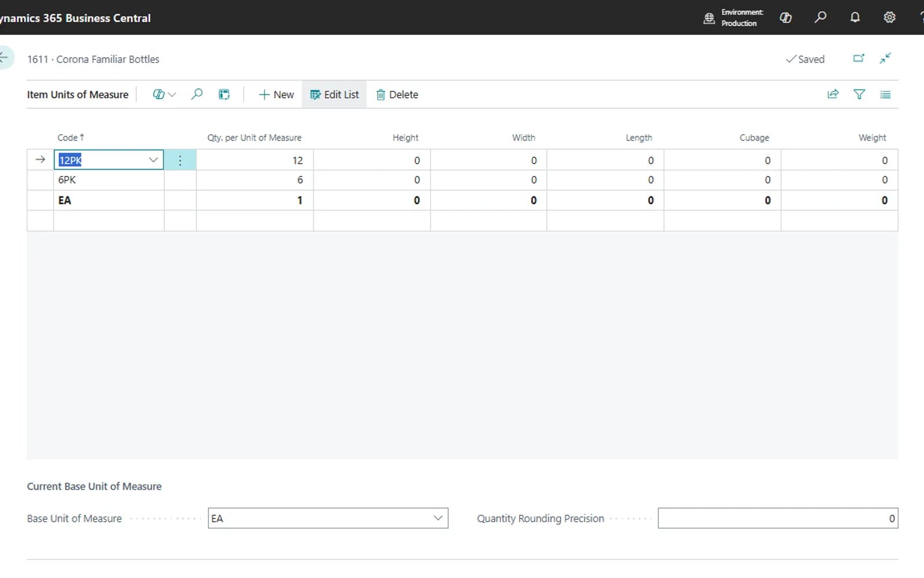This screenshot has width=924, height=578.
Task: Collapse the page with the shrink arrows
Action: (885, 58)
